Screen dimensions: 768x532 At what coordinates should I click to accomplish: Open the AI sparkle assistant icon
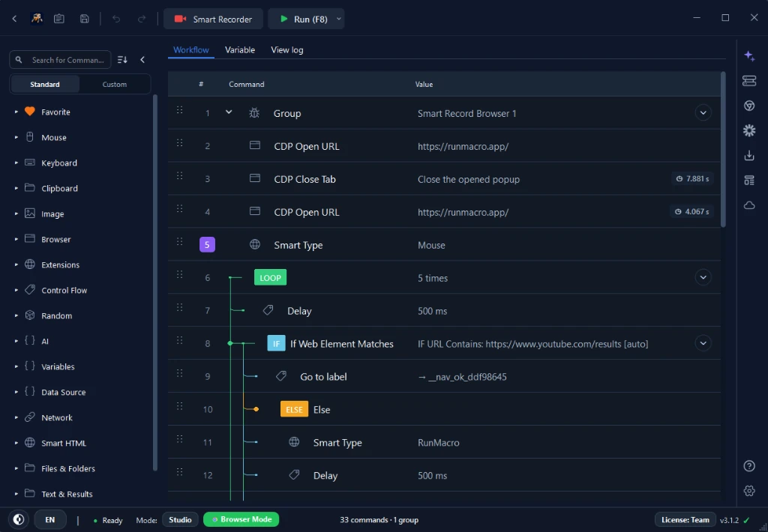click(749, 55)
